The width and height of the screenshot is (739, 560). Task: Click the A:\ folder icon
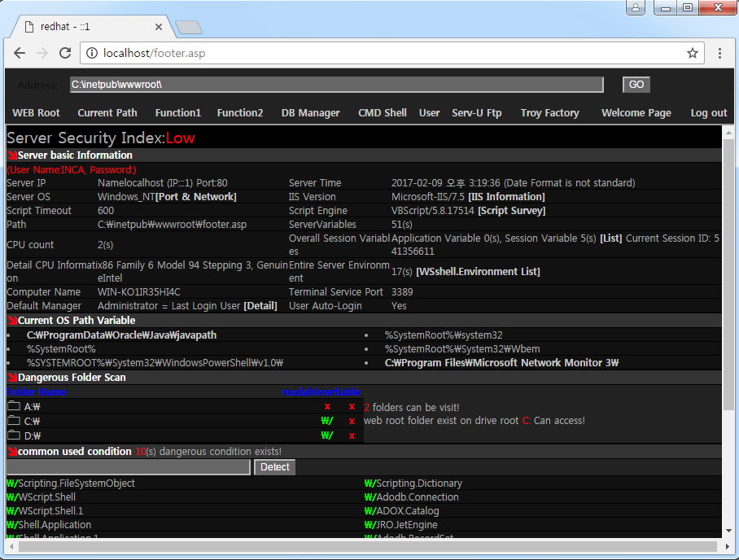(x=14, y=406)
